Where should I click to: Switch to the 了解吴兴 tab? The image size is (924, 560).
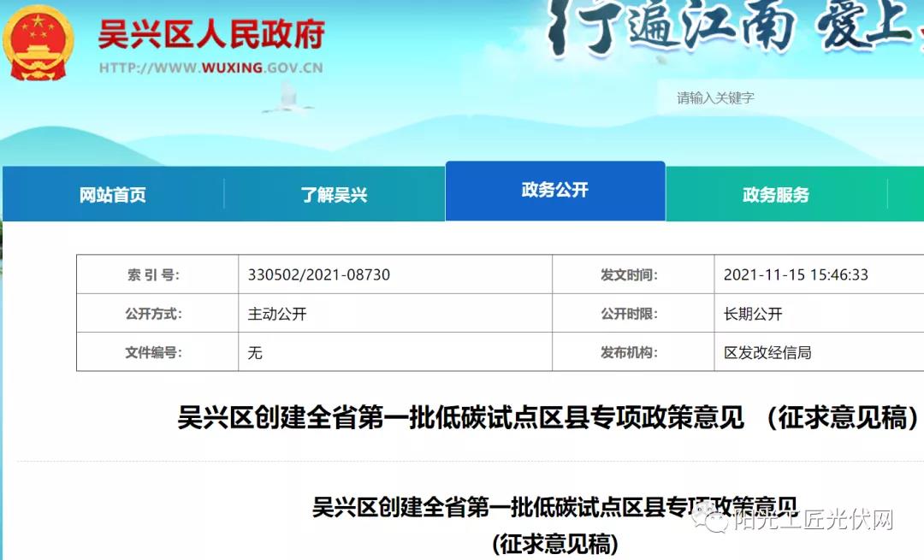click(334, 195)
